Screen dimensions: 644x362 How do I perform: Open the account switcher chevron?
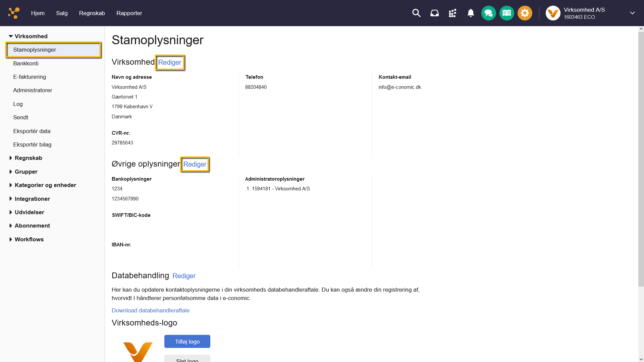click(633, 13)
